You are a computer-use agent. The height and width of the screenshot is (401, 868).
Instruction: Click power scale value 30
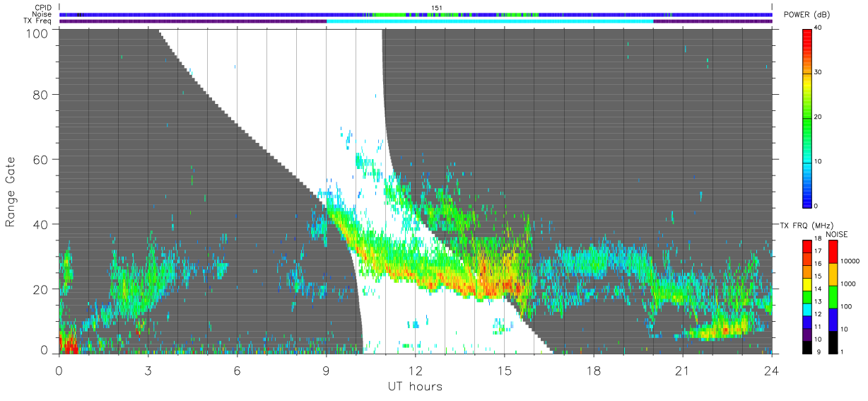point(819,72)
